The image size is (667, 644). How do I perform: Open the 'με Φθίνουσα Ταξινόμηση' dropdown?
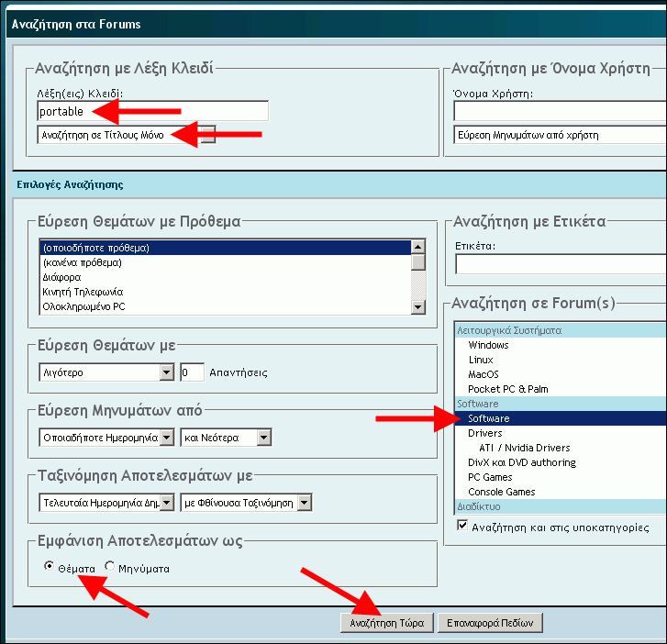tap(246, 503)
